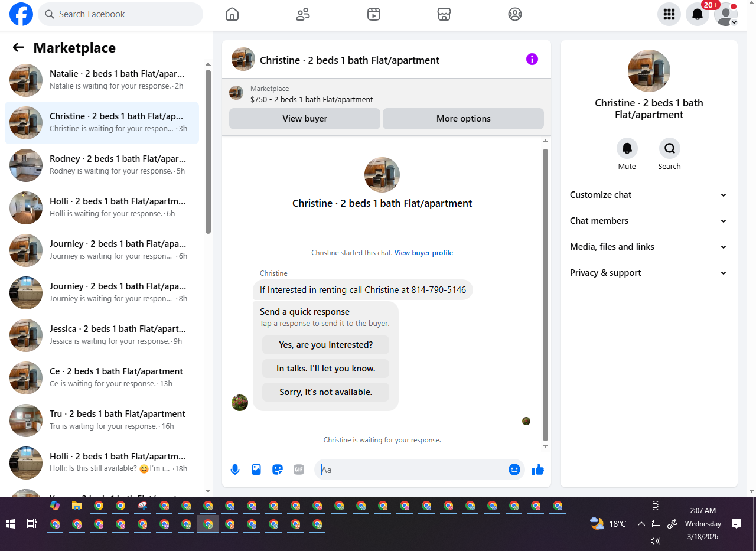Click the back arrow beside Marketplace
Image resolution: width=756 pixels, height=551 pixels.
[x=18, y=48]
